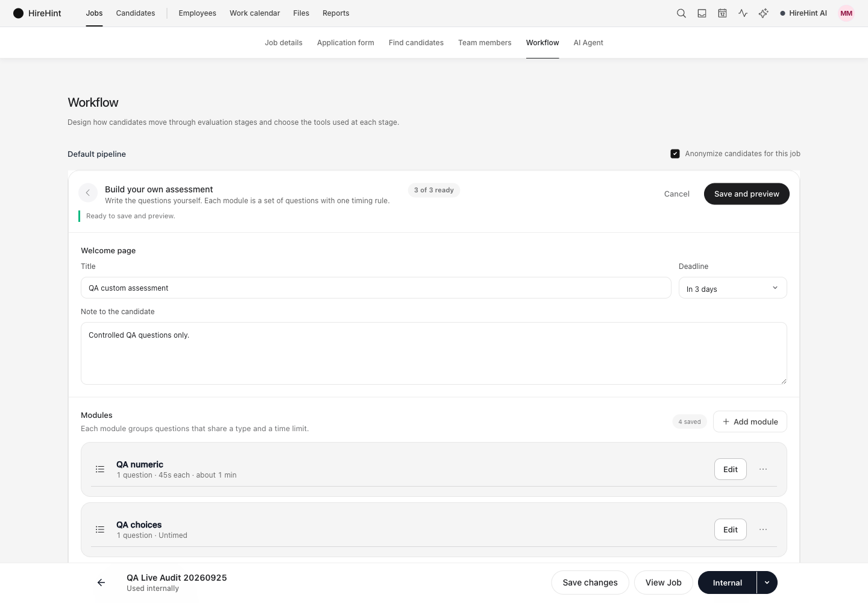Click the HireHint logo
The image size is (868, 603).
(37, 13)
